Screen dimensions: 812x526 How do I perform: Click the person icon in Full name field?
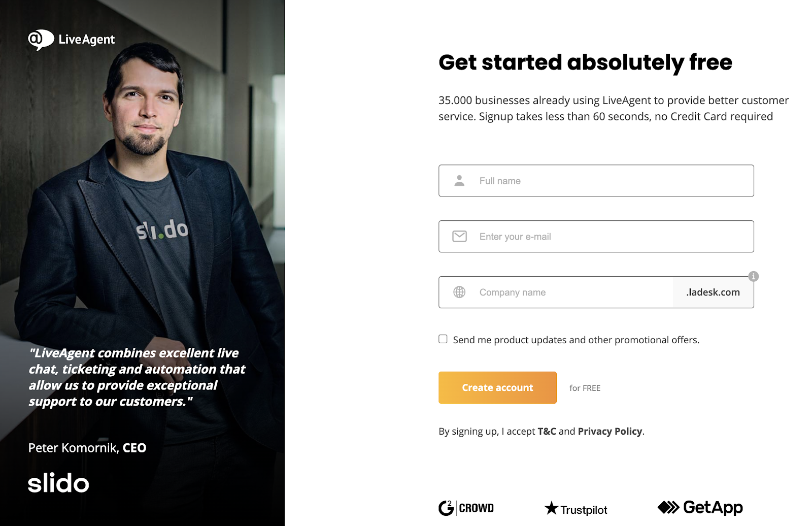click(x=459, y=181)
